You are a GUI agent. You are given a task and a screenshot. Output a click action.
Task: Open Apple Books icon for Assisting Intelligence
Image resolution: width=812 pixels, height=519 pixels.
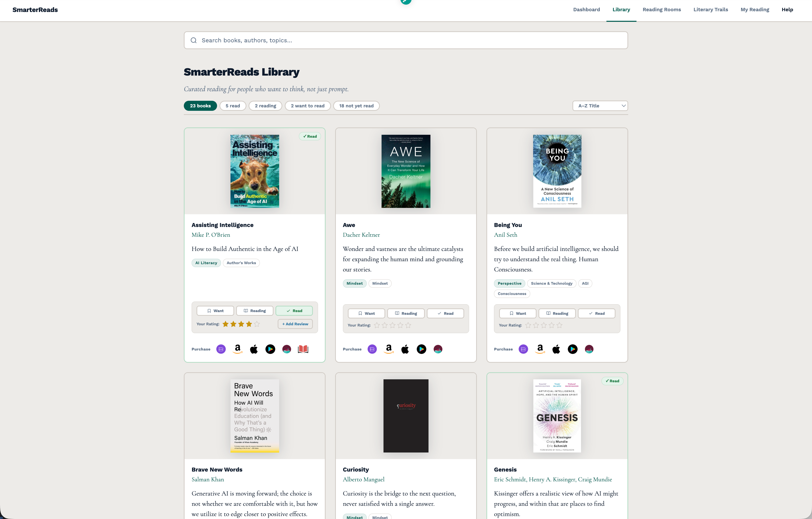coord(254,349)
